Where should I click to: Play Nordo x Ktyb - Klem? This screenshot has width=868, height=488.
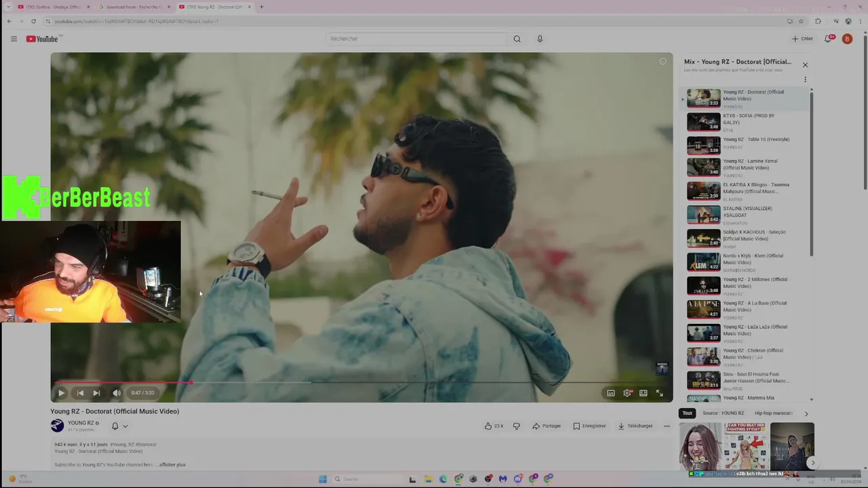(x=745, y=262)
